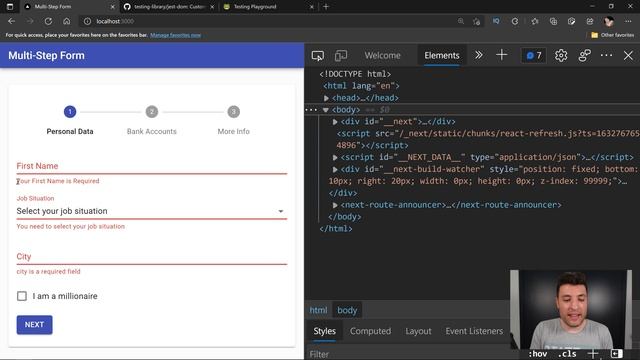This screenshot has width=640, height=360.
Task: Toggle the :hov element state panel
Action: (538, 354)
